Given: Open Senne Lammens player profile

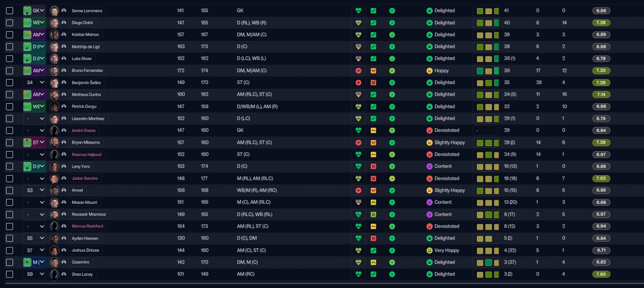Looking at the screenshot, I should [87, 11].
